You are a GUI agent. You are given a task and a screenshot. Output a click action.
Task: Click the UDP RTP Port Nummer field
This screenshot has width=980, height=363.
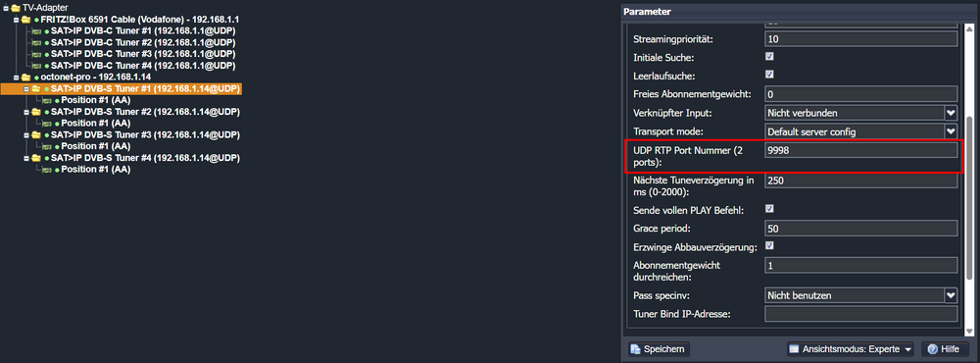(861, 150)
